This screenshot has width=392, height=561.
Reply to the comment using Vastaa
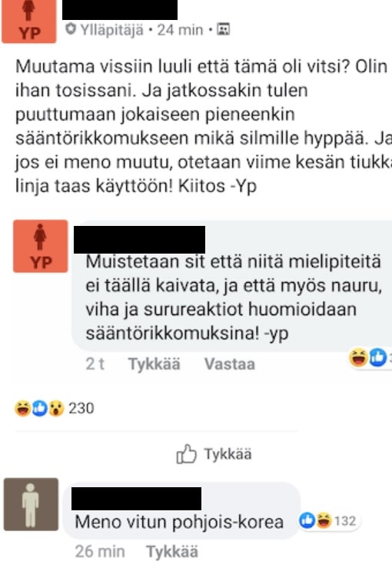coord(230,364)
